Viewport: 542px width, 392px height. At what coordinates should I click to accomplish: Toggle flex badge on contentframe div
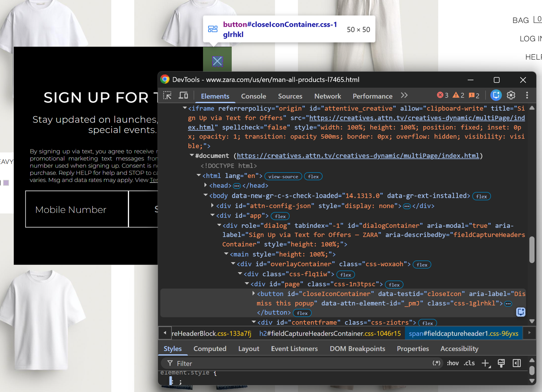tap(427, 323)
